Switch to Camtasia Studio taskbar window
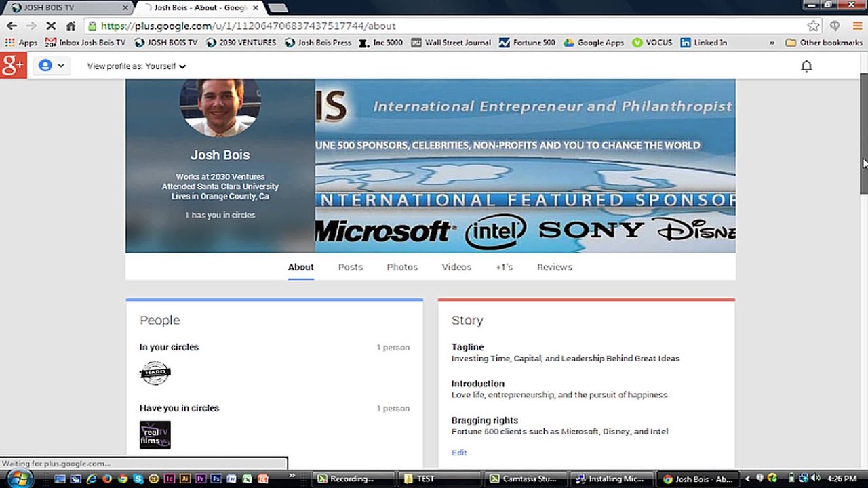This screenshot has height=488, width=868. [526, 479]
